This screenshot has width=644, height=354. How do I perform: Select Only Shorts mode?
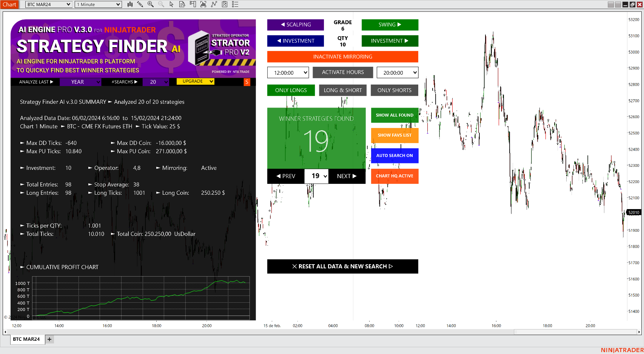[394, 90]
